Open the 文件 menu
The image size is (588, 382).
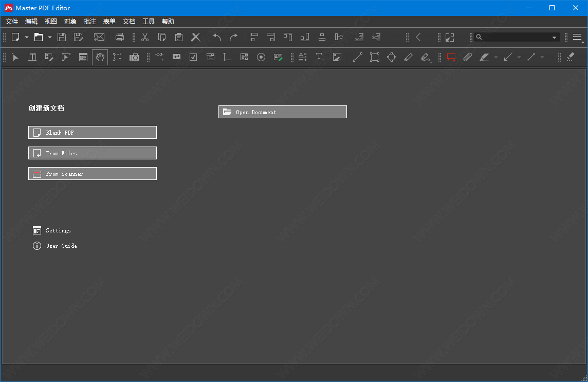click(12, 22)
